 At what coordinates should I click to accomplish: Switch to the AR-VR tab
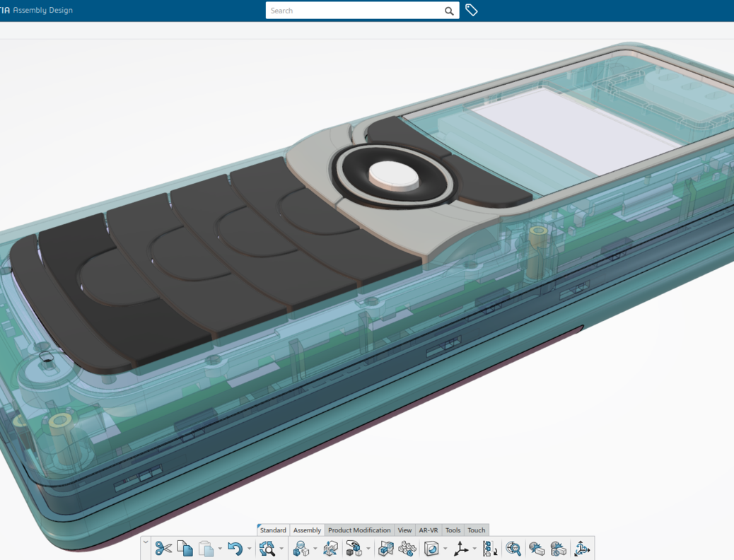(428, 530)
